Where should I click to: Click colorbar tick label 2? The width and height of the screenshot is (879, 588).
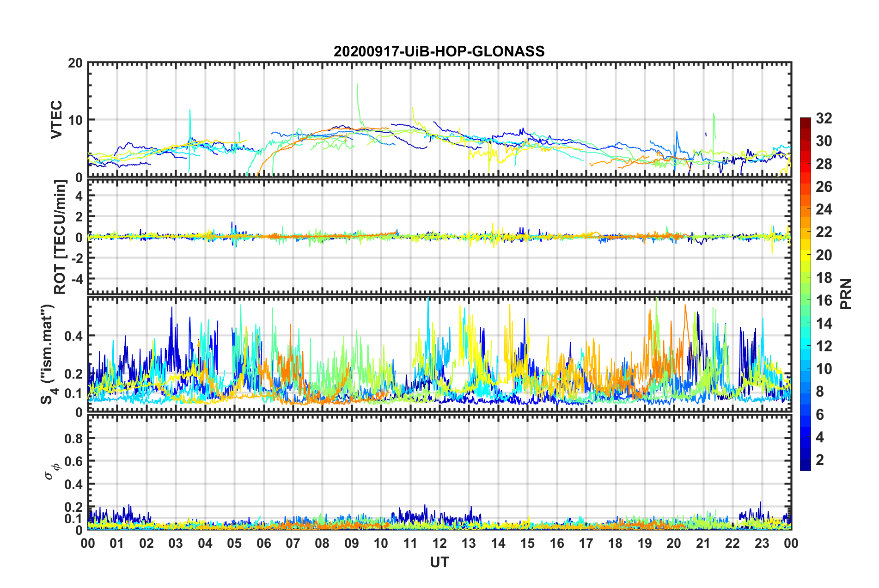(820, 460)
